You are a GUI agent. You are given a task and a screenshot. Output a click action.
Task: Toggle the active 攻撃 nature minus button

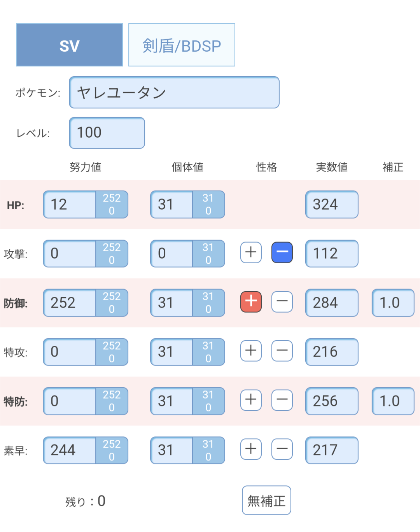tap(282, 252)
